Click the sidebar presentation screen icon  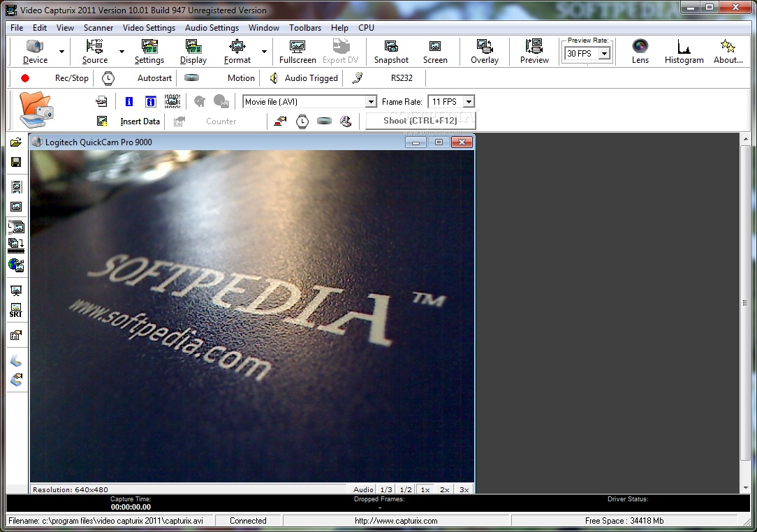[x=16, y=290]
